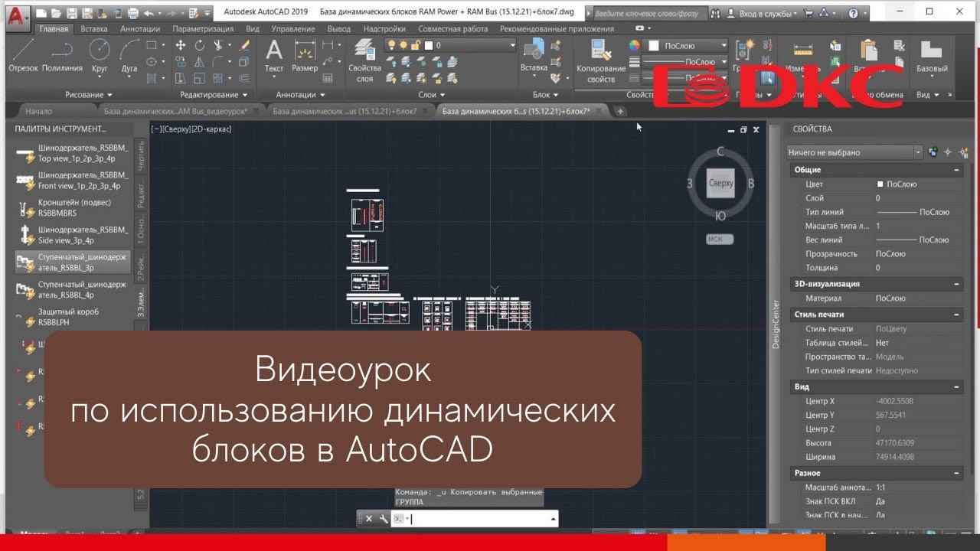The image size is (980, 551).
Task: Click the Save icon in quick access toolbar
Action: click(x=71, y=13)
